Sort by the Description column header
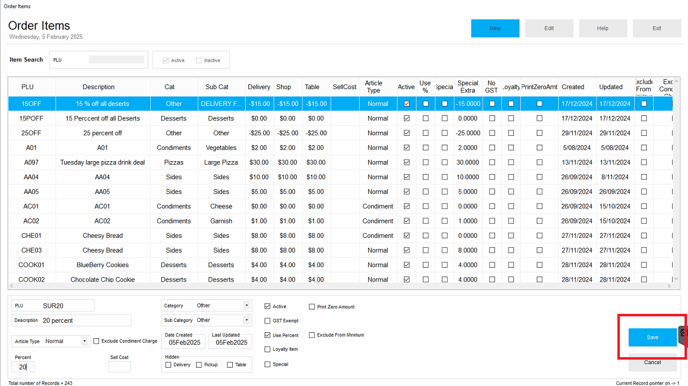688x386 pixels. 98,87
